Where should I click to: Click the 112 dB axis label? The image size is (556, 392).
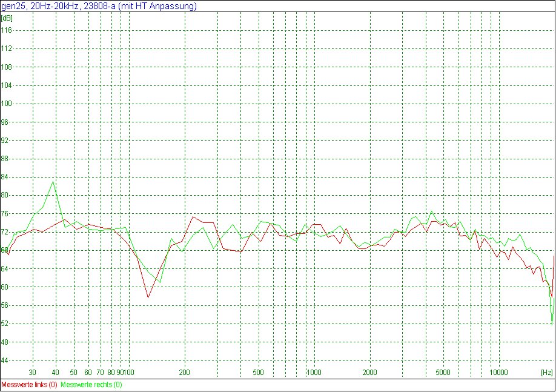[7, 48]
